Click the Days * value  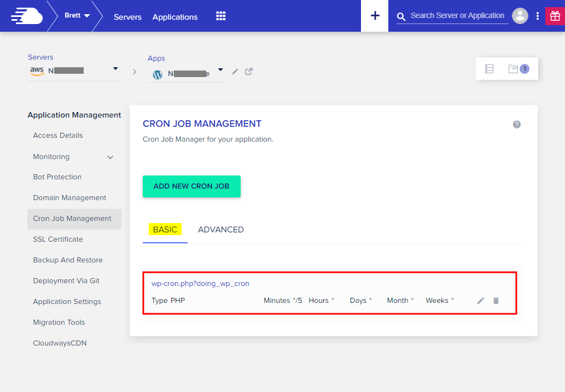(360, 301)
